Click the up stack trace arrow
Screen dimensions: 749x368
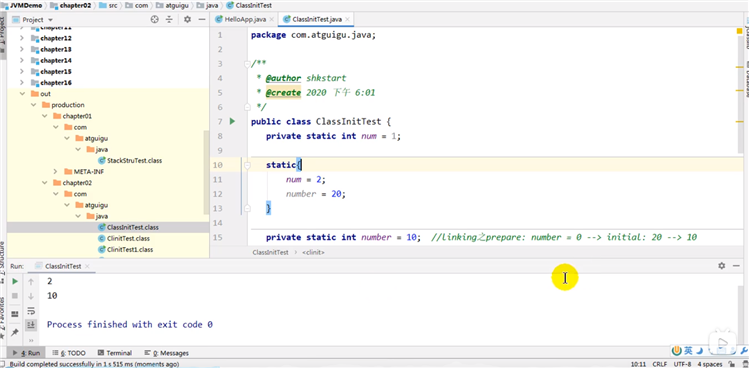point(31,281)
